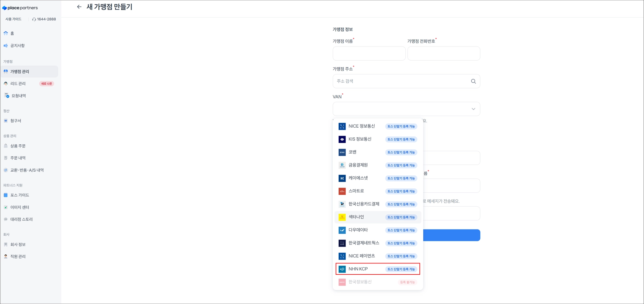Screen dimensions: 644x304
Task: Click the 금융결제원 logo icon
Action: [x=342, y=165]
